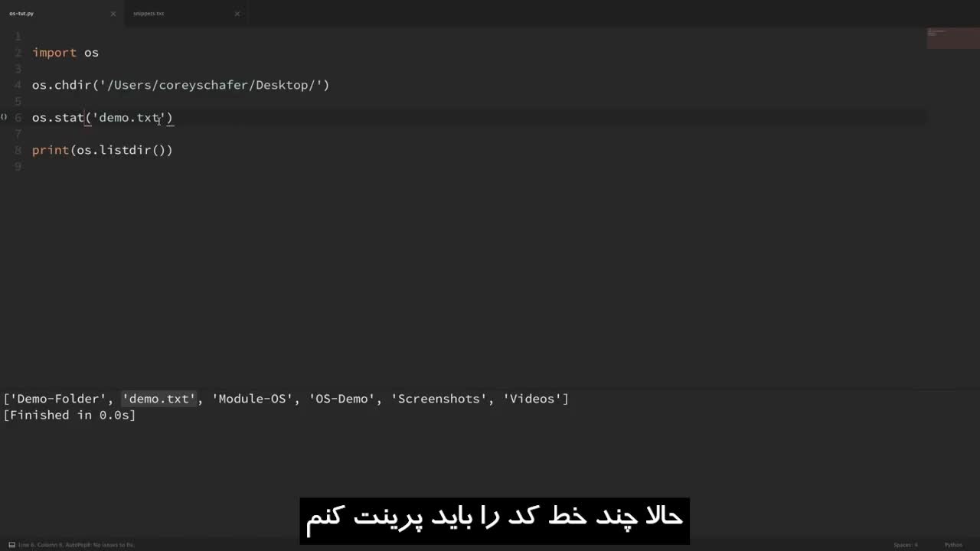Click the panel toggle icon in the status bar
This screenshot has width=980, height=551.
pyautogui.click(x=11, y=544)
